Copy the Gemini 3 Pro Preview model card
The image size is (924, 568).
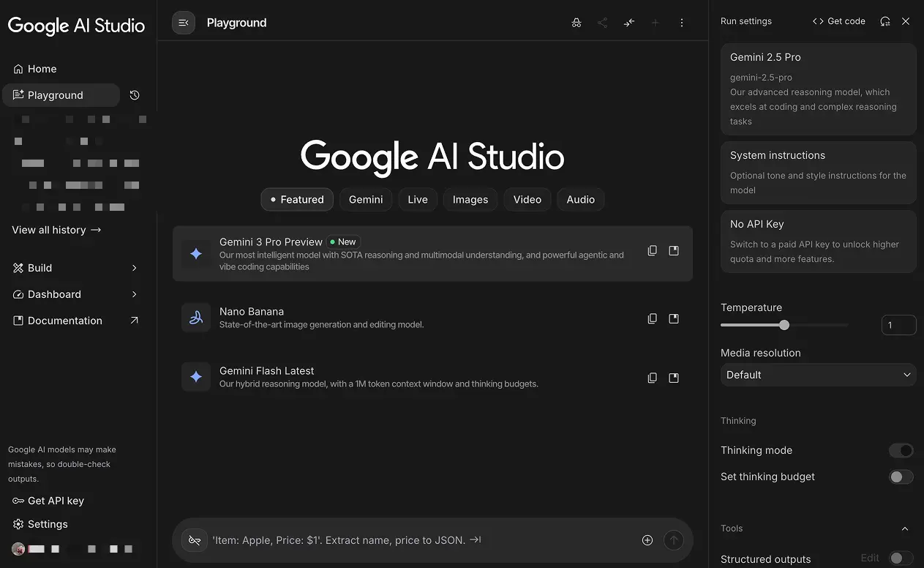652,250
